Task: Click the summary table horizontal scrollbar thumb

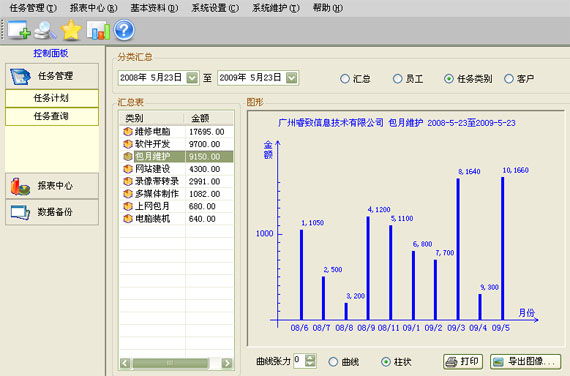Action: point(170,363)
